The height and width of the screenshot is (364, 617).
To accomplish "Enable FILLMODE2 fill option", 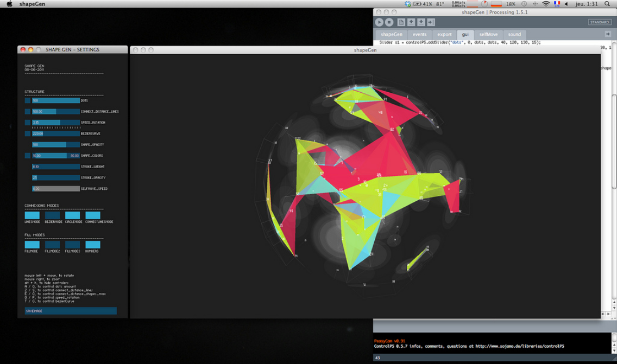I will tap(52, 245).
